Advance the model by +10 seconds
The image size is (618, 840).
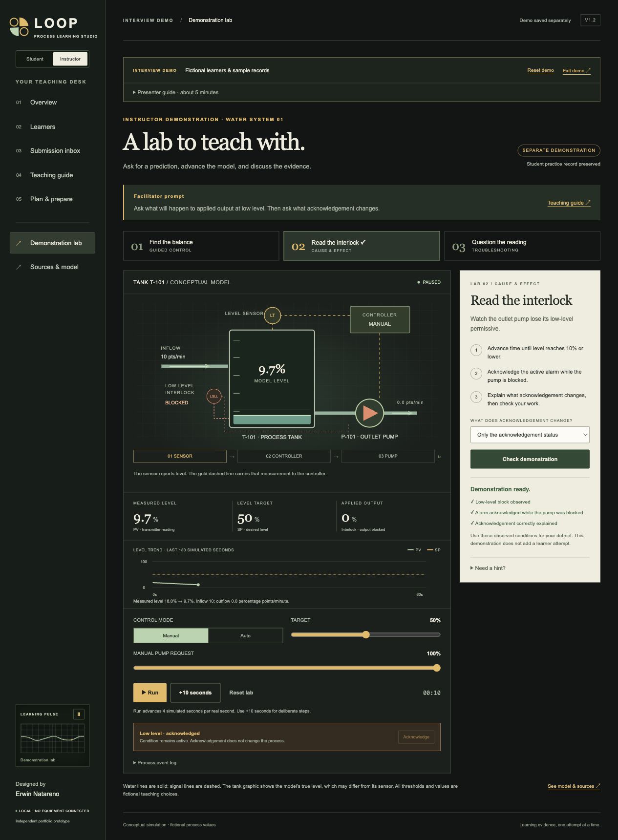pyautogui.click(x=195, y=693)
